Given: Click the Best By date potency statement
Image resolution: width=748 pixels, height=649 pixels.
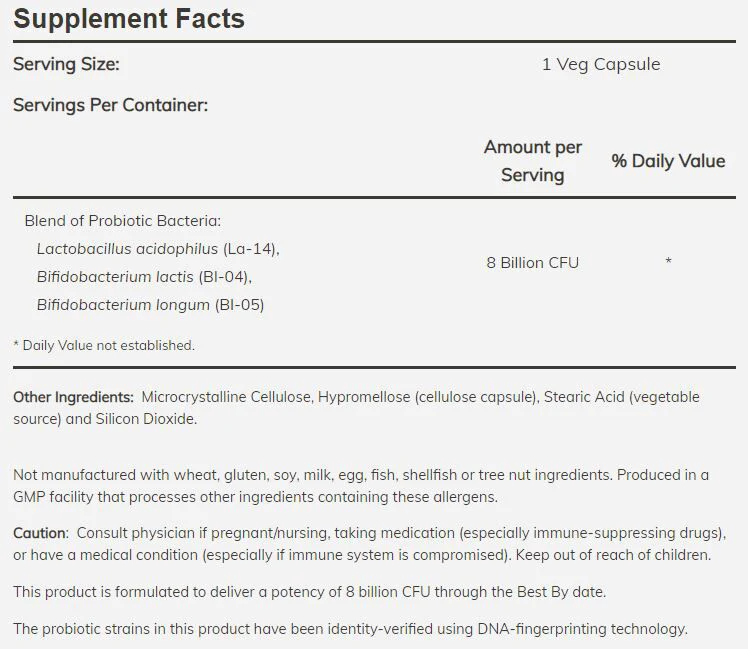Looking at the screenshot, I should coord(310,592).
